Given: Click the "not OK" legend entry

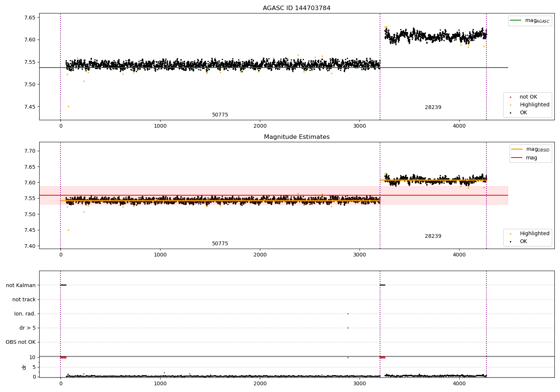Looking at the screenshot, I should [x=528, y=97].
